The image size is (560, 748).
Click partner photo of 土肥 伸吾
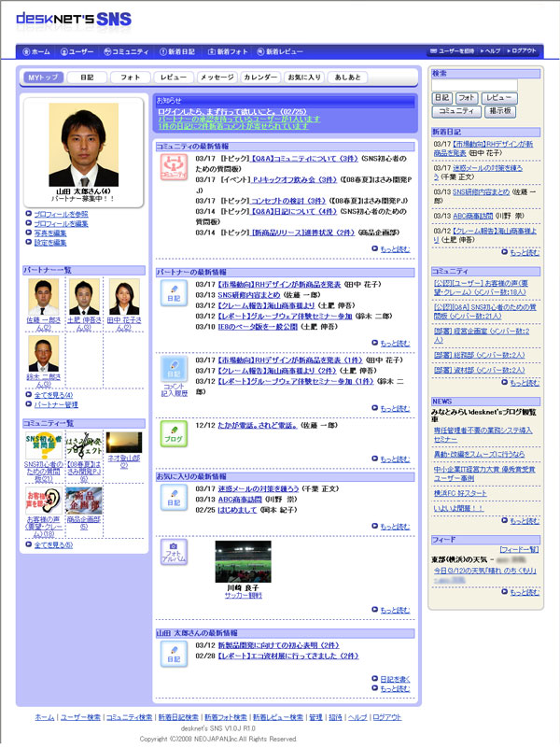point(84,297)
